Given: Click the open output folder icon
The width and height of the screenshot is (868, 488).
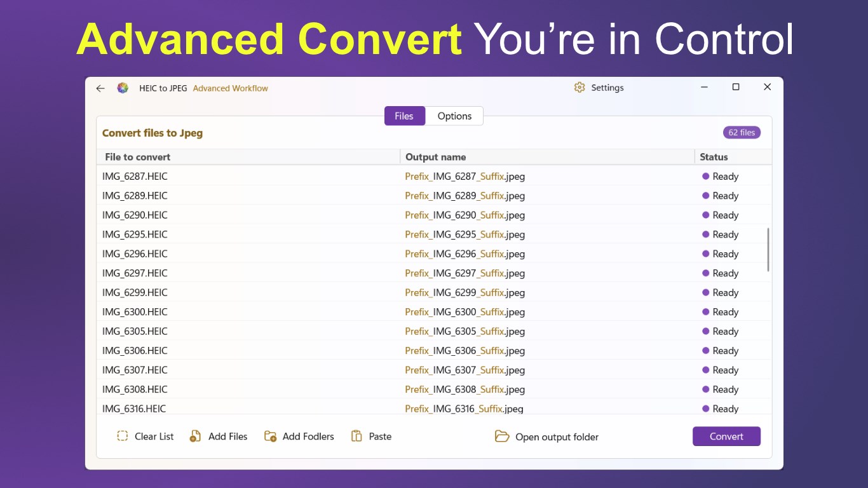Looking at the screenshot, I should [502, 437].
